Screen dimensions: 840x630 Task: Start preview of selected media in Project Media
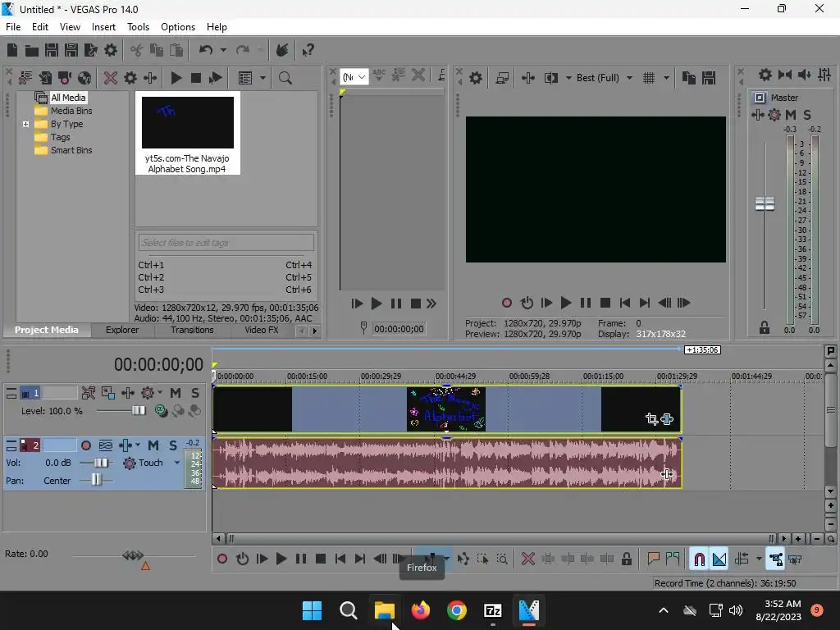[176, 78]
